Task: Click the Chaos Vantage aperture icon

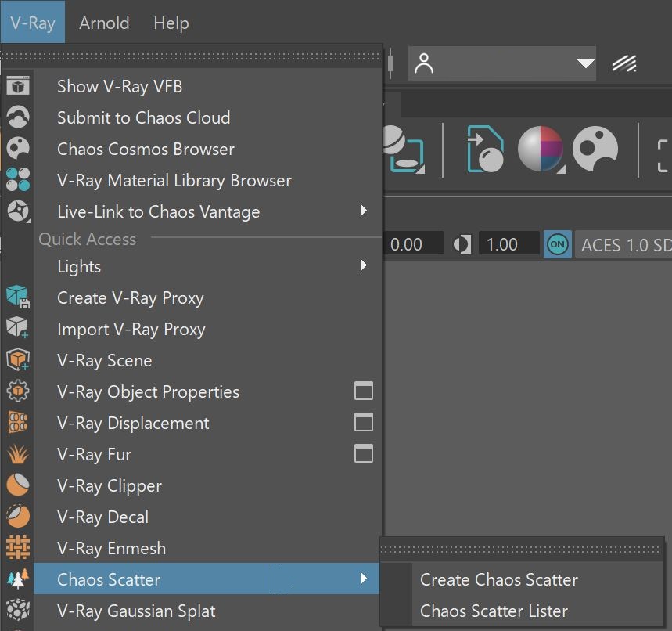Action: (17, 211)
